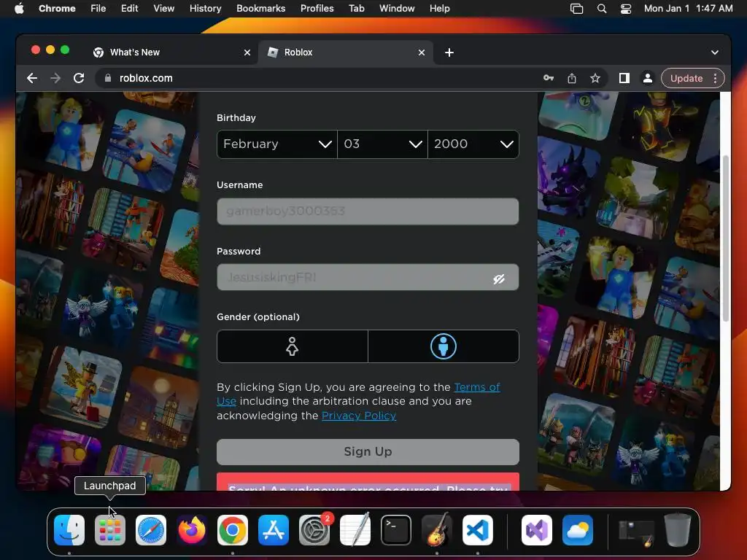Screen dimensions: 747x560
Task: Expand the tab search chevron
Action: 715,52
